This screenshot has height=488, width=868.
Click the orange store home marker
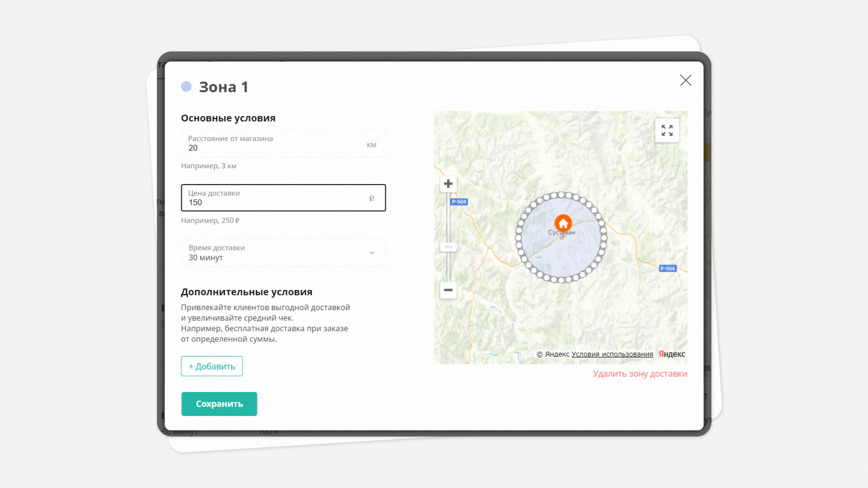click(x=563, y=223)
